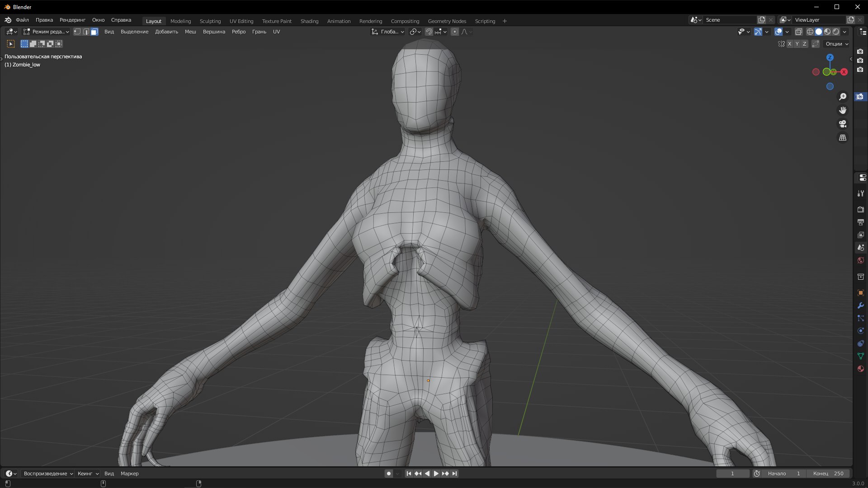Toggle proportional editing button
Image resolution: width=868 pixels, height=488 pixels.
tap(455, 32)
